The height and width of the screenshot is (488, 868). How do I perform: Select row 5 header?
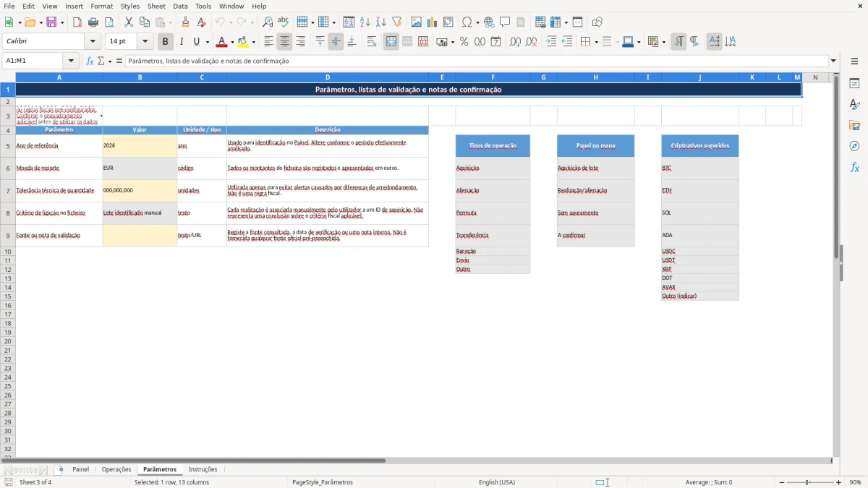[8, 146]
